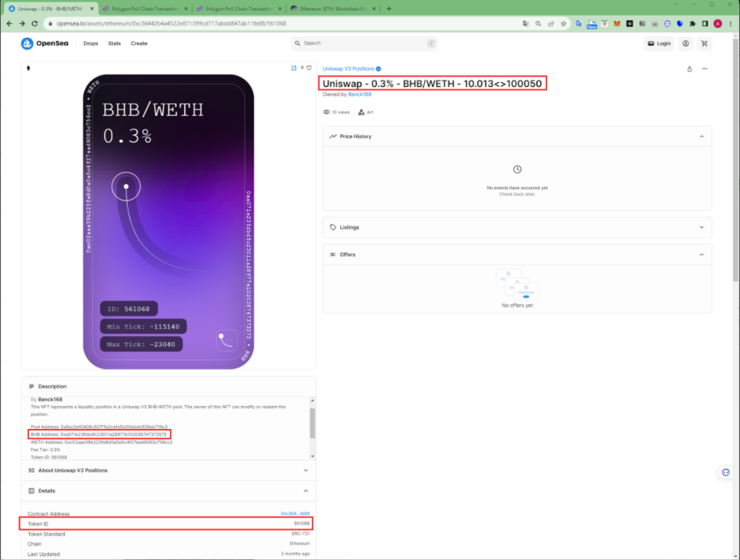Click the Description section header
Image resolution: width=740 pixels, height=560 pixels.
tap(168, 386)
